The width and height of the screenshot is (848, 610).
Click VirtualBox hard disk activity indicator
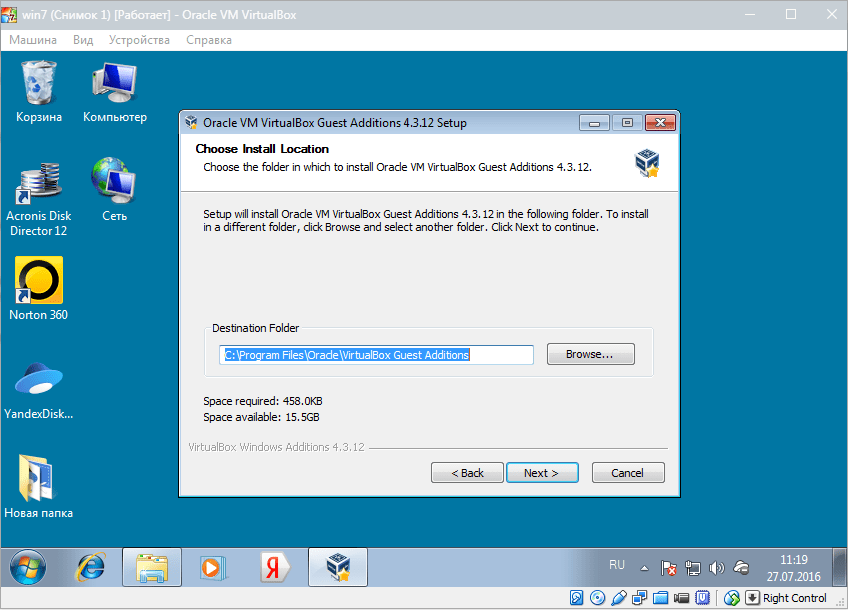pos(577,598)
